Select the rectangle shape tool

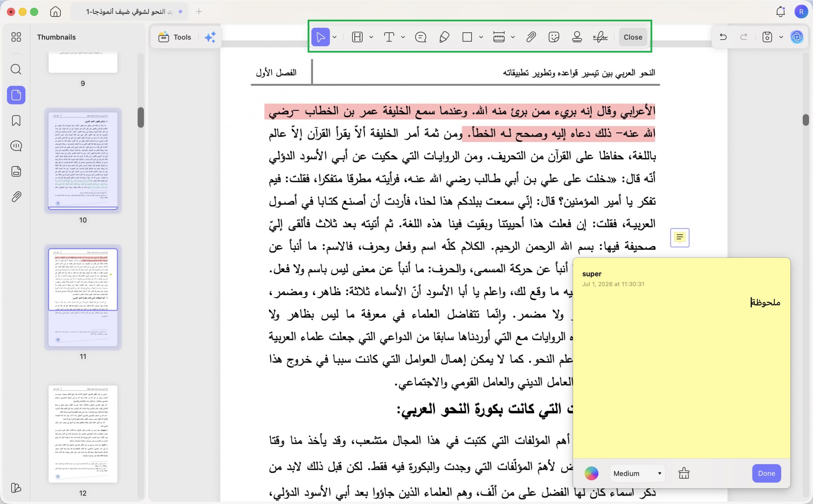pyautogui.click(x=467, y=37)
